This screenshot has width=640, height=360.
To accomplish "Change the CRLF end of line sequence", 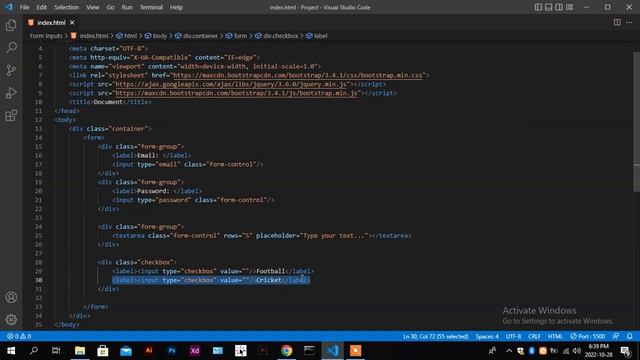I will (534, 336).
